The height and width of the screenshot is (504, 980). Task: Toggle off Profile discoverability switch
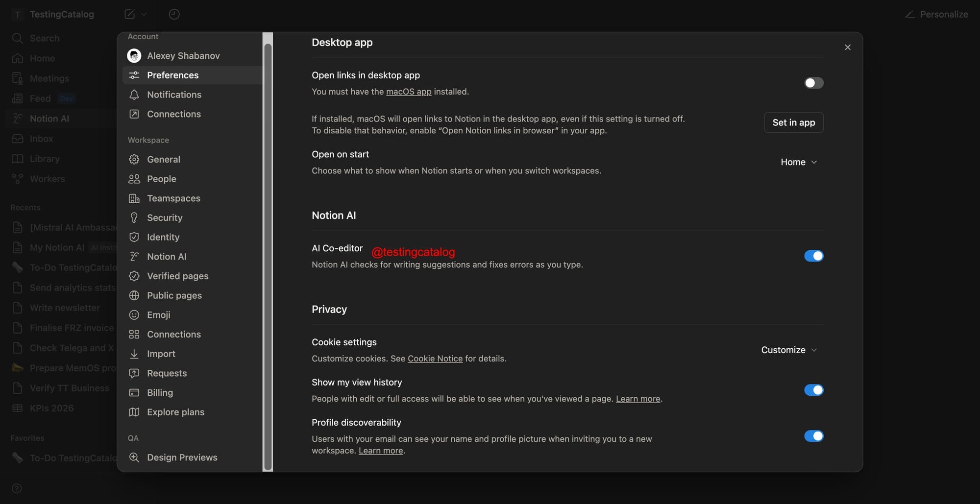tap(813, 436)
